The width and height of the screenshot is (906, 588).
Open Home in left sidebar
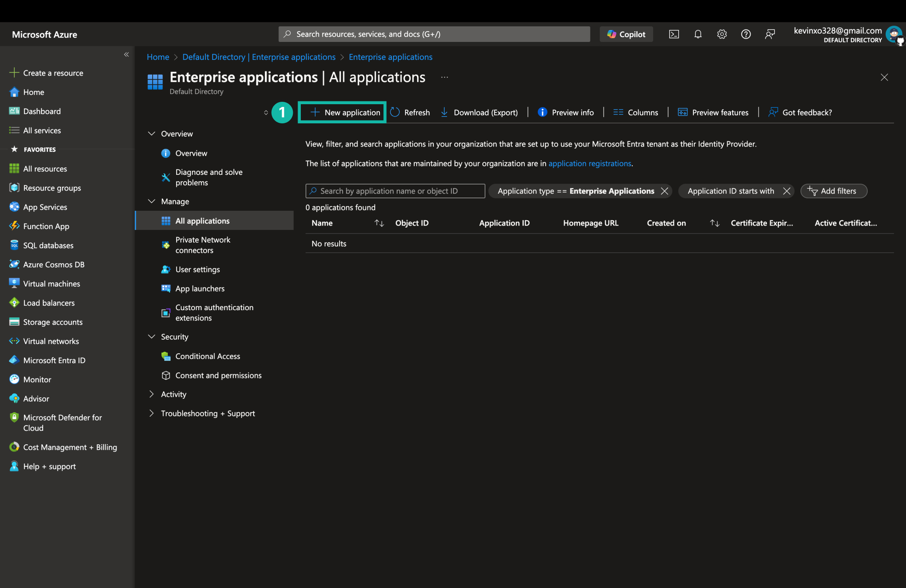[x=27, y=92]
